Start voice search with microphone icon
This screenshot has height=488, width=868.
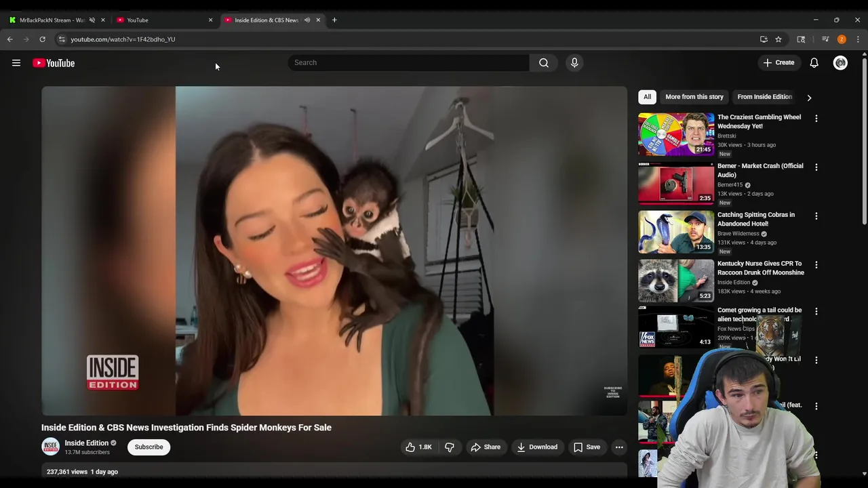click(574, 62)
